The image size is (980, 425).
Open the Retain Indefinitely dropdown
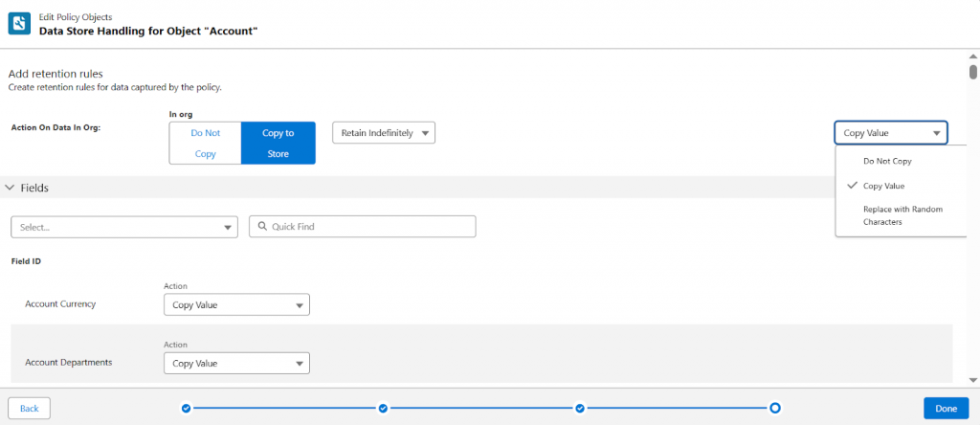[x=383, y=133]
